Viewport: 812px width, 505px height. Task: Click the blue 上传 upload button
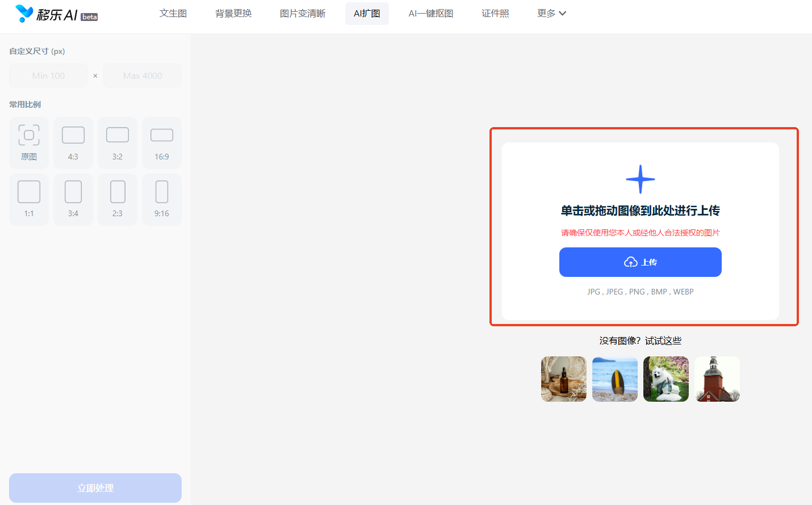(x=640, y=262)
